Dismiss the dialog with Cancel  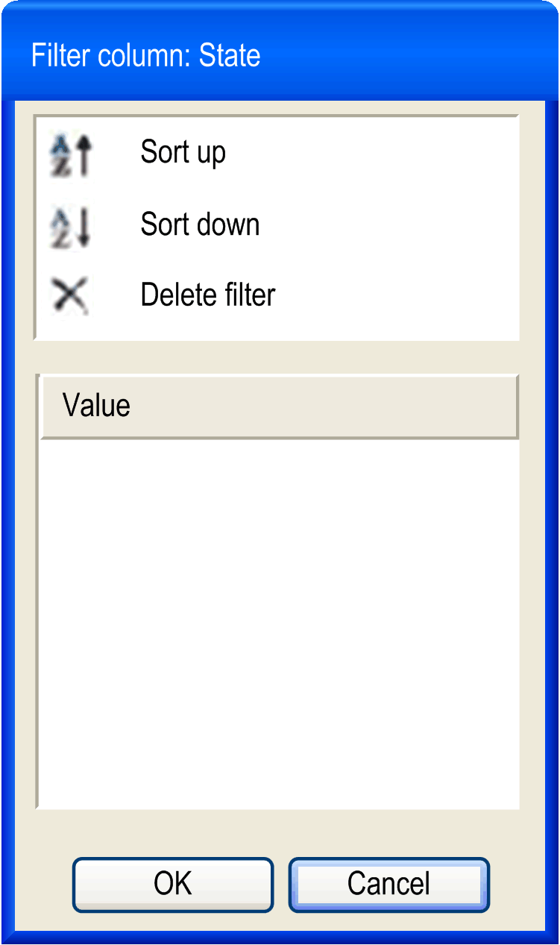(389, 885)
